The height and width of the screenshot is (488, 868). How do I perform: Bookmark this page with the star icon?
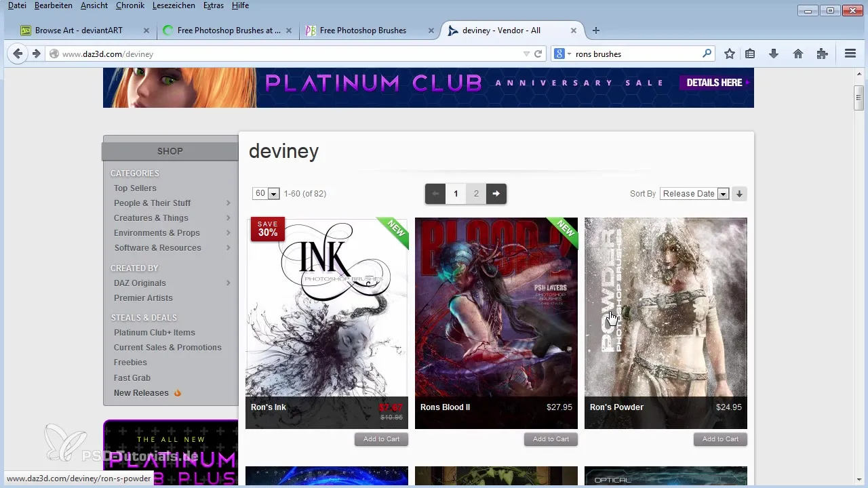tap(730, 54)
